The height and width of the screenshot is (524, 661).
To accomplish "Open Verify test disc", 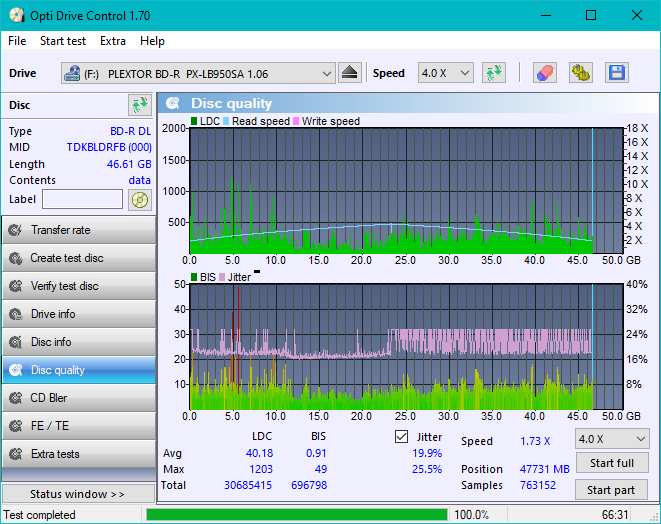I will (x=79, y=286).
